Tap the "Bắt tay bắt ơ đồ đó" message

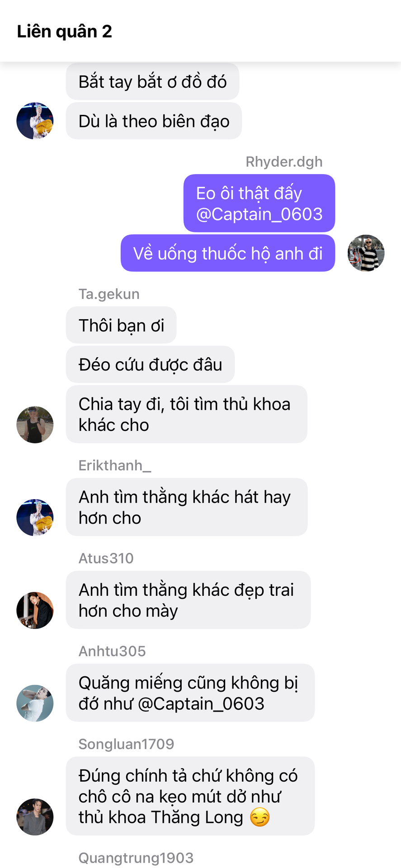pos(152,81)
